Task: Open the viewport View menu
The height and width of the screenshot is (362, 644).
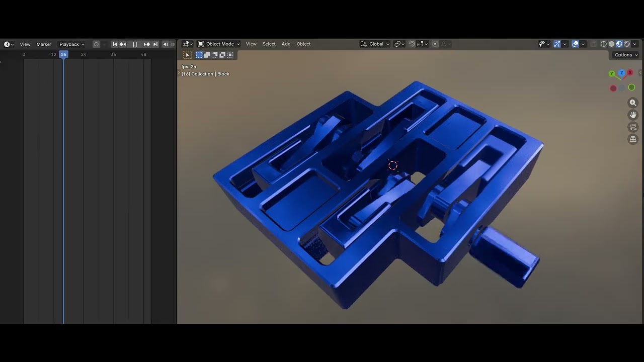Action: pos(251,44)
